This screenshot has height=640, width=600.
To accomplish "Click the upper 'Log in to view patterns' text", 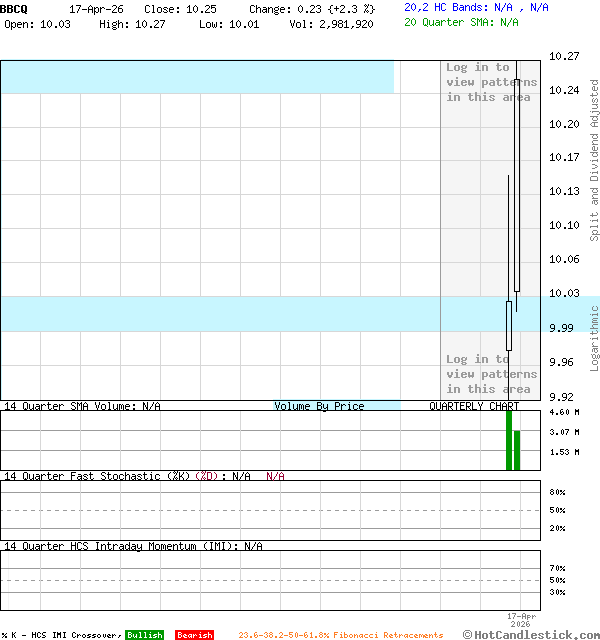I will point(490,82).
